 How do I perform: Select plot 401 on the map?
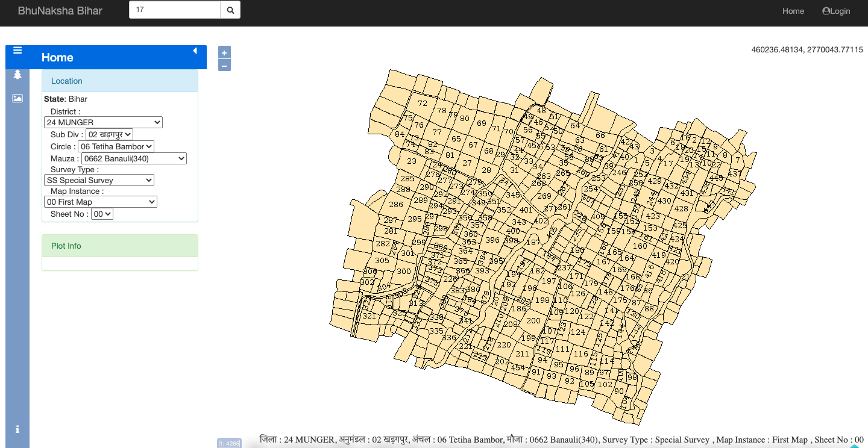tap(526, 210)
